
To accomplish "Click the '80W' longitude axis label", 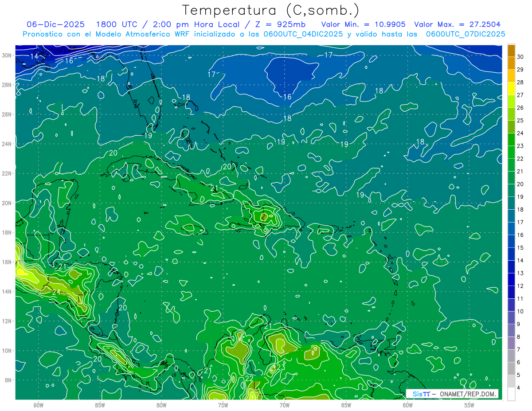I will (161, 405).
